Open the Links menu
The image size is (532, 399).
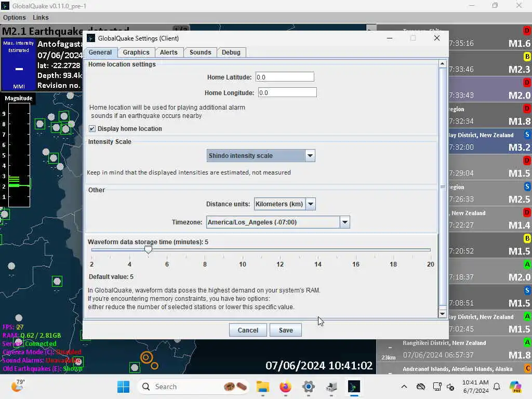point(41,17)
